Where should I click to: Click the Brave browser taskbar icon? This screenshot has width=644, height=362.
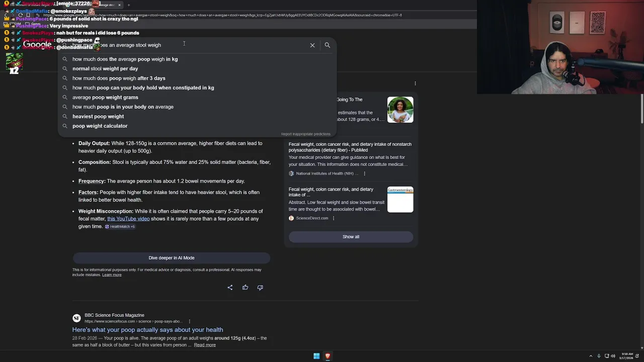tap(328, 356)
